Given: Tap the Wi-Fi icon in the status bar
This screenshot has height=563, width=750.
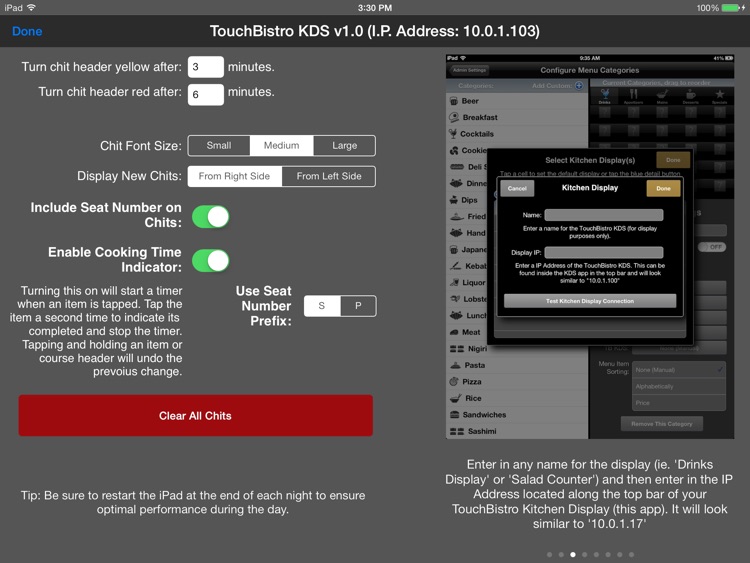Looking at the screenshot, I should click(31, 7).
